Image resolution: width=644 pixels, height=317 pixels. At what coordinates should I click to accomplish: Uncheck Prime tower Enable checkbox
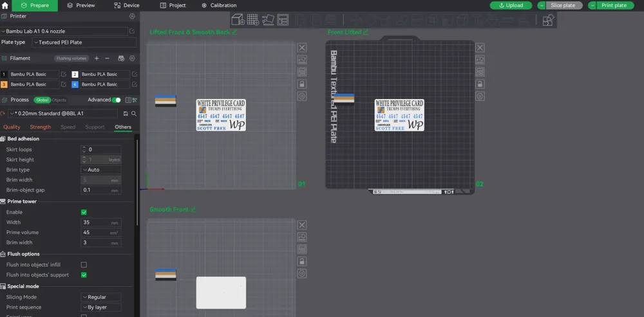tap(84, 212)
